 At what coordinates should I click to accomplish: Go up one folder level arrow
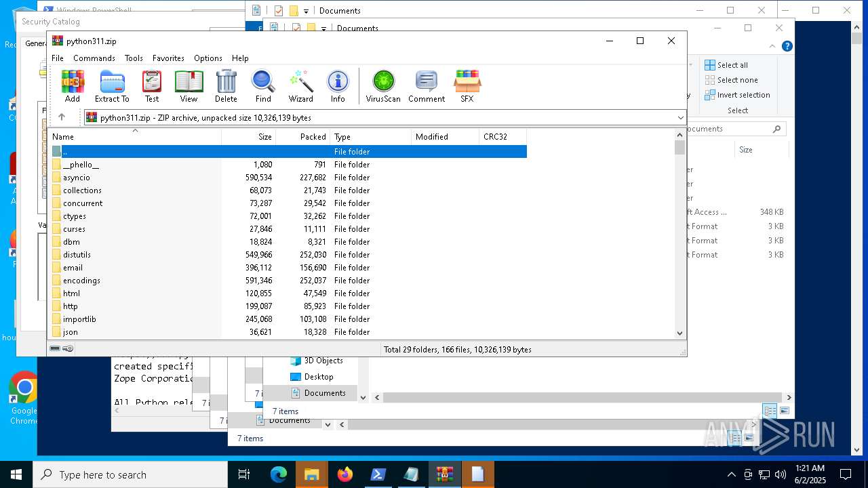click(62, 117)
